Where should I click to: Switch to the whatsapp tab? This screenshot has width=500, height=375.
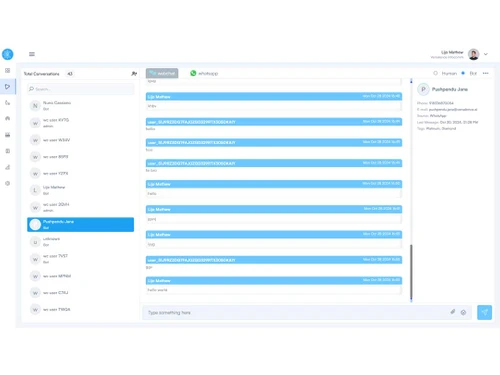coord(204,73)
